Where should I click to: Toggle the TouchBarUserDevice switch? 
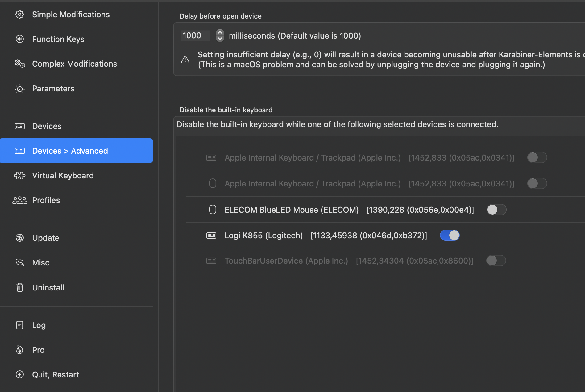point(496,261)
